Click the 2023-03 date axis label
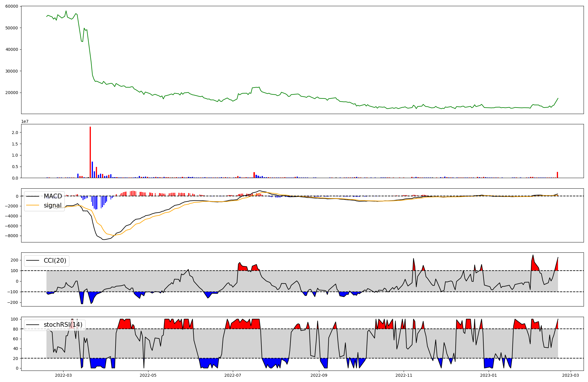Viewport: 588px width, 382px height. point(571,375)
